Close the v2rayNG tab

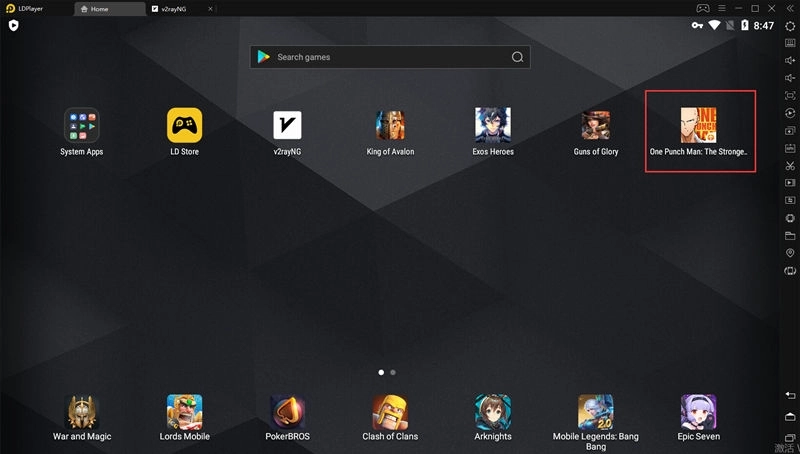[x=210, y=9]
